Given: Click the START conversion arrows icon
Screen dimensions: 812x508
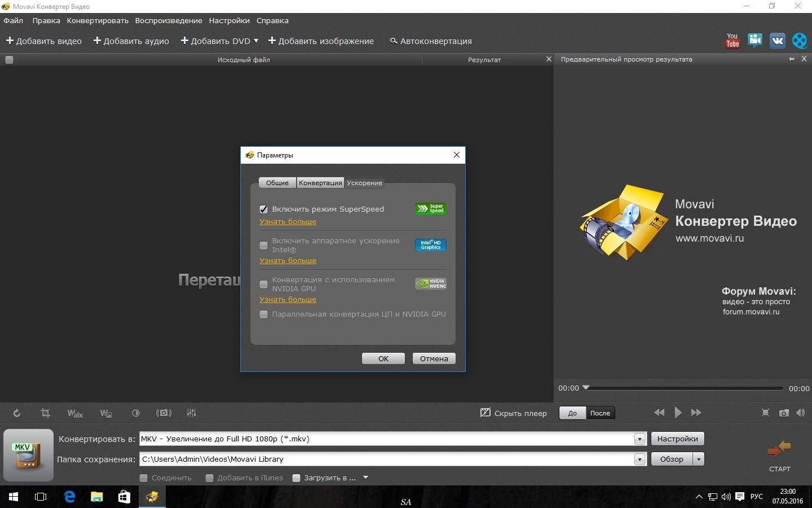Looking at the screenshot, I should [x=779, y=449].
